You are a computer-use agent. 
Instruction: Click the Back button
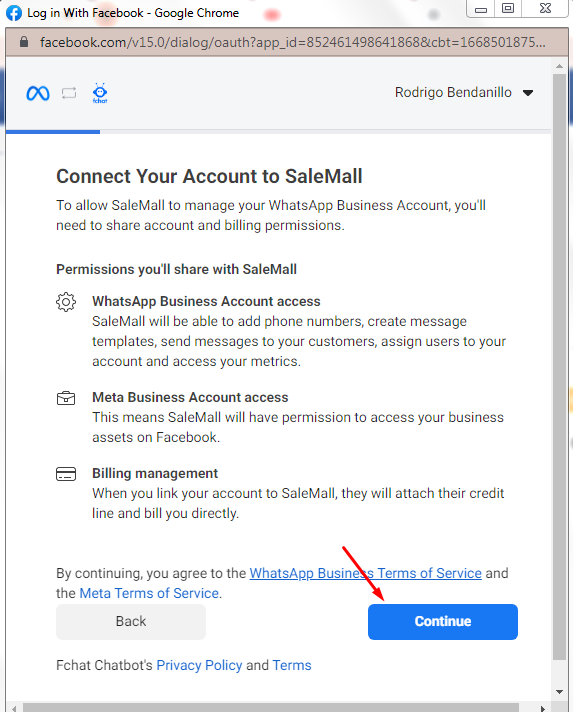[131, 622]
